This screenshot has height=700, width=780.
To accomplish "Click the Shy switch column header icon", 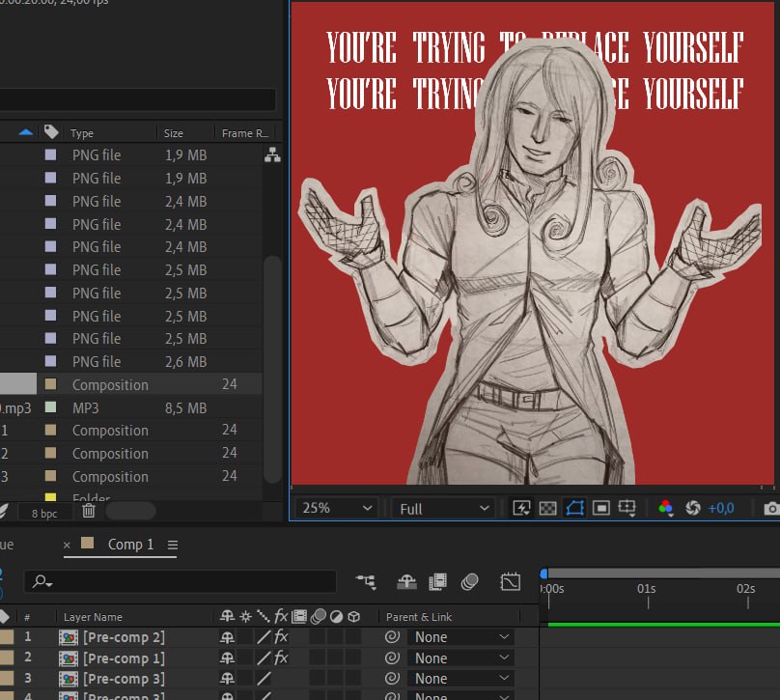I will click(x=227, y=616).
